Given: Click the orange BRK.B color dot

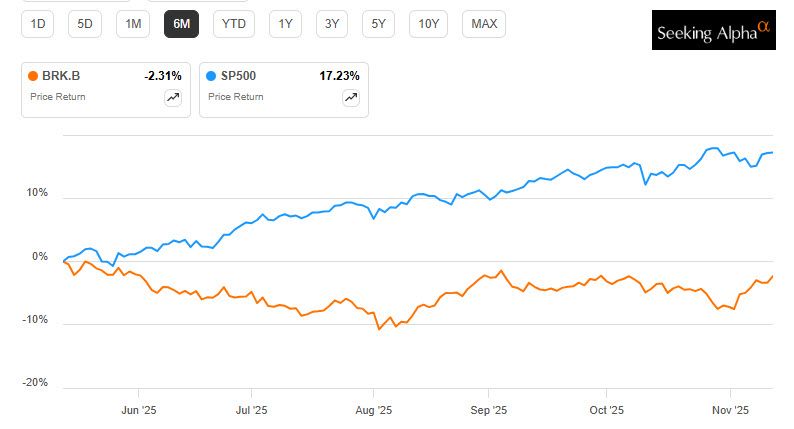Looking at the screenshot, I should point(34,75).
